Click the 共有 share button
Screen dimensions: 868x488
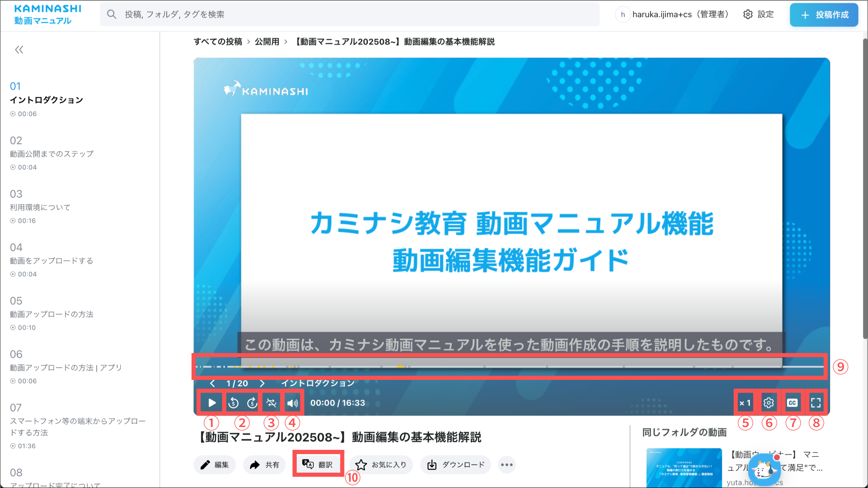point(264,465)
